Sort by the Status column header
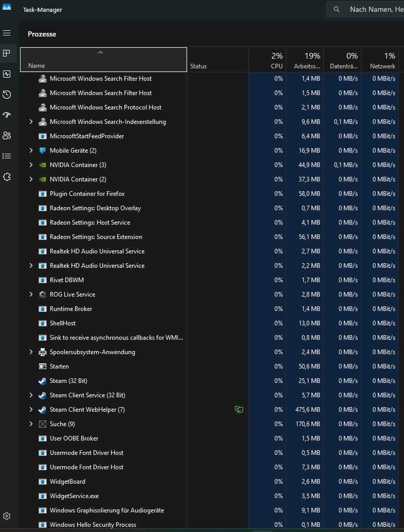 (x=218, y=60)
